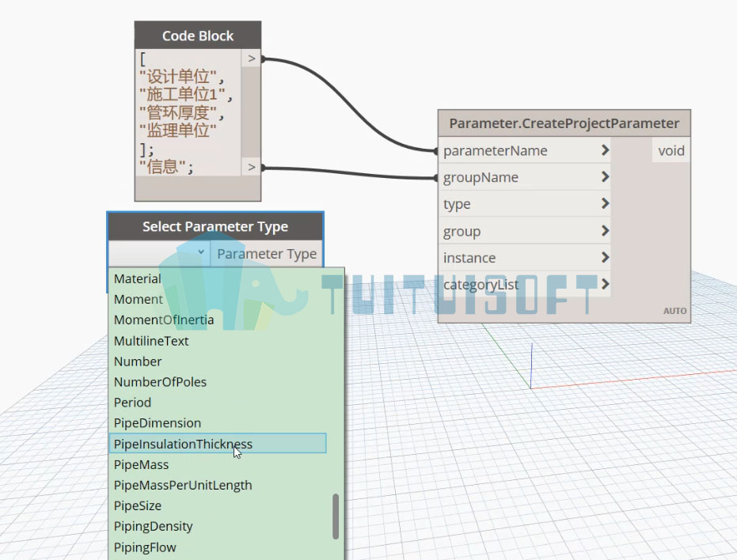Click the dropdown list scrollbar thumb
Image resolution: width=737 pixels, height=560 pixels.
click(x=336, y=516)
